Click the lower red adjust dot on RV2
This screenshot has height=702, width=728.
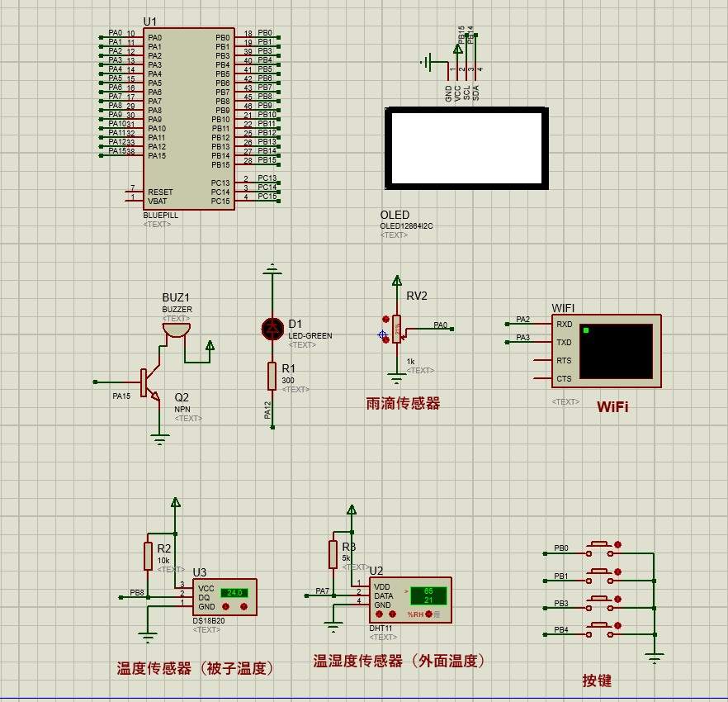[x=385, y=339]
